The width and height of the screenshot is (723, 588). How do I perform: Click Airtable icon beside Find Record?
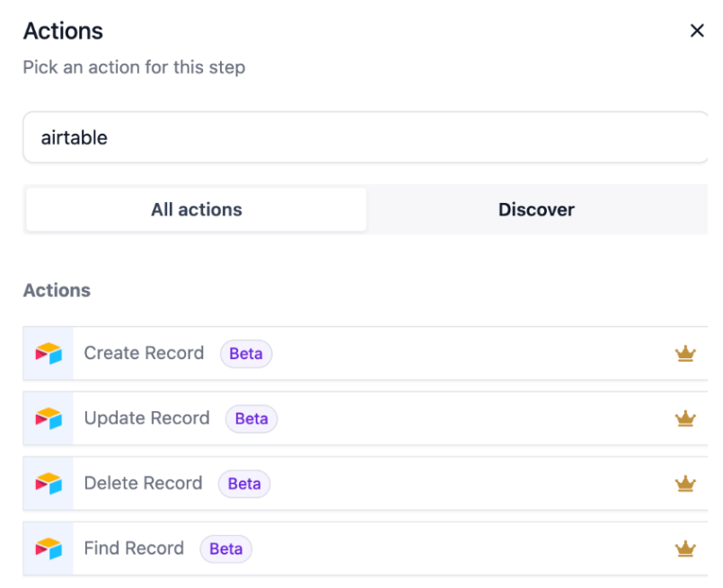[x=48, y=549]
